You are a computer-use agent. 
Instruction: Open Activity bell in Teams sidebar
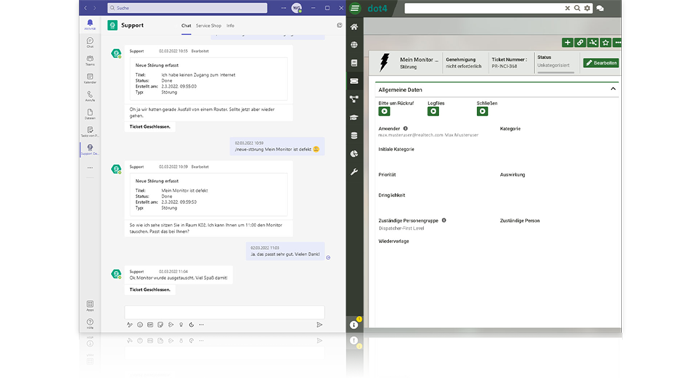coord(90,25)
